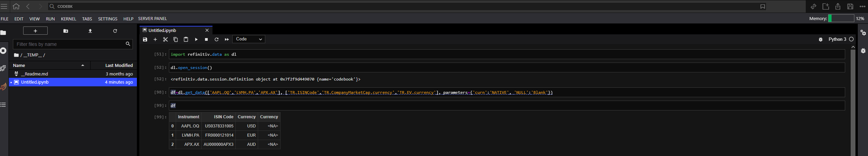Screen dimensions: 868x156
Task: Click the Filter files by name field
Action: coord(73,44)
